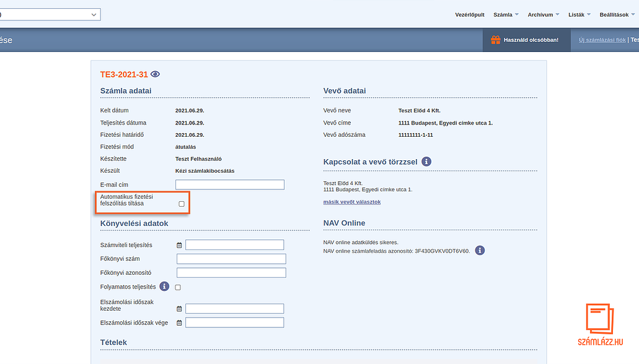
Task: Click the orange Számlázz.hu logo
Action: click(599, 326)
